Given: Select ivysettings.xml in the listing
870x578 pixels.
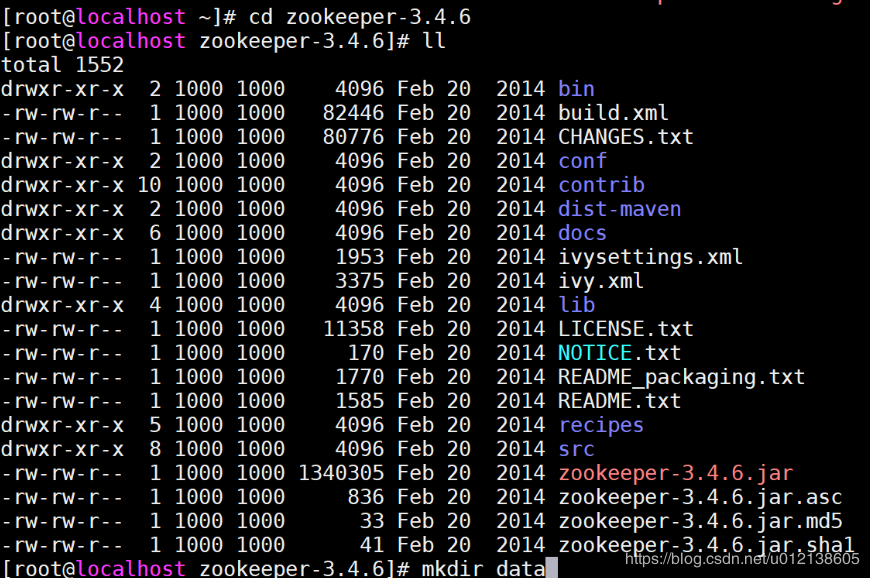Looking at the screenshot, I should click(650, 257).
